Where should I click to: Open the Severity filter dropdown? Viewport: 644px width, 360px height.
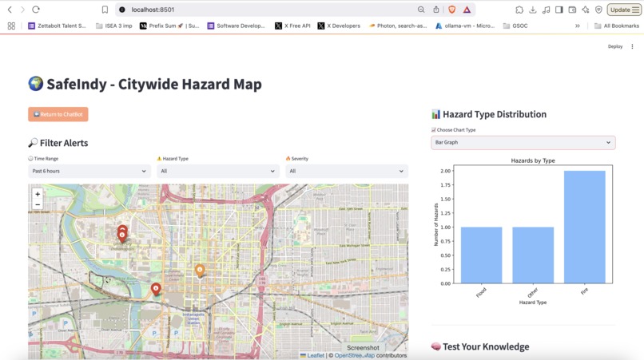[x=347, y=171]
